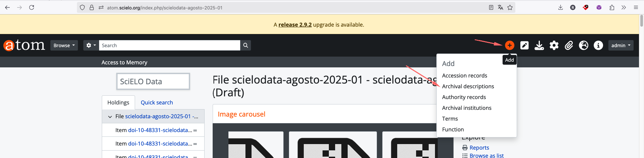The image size is (644, 158).
Task: Click the orange Add plus icon
Action: 509,45
